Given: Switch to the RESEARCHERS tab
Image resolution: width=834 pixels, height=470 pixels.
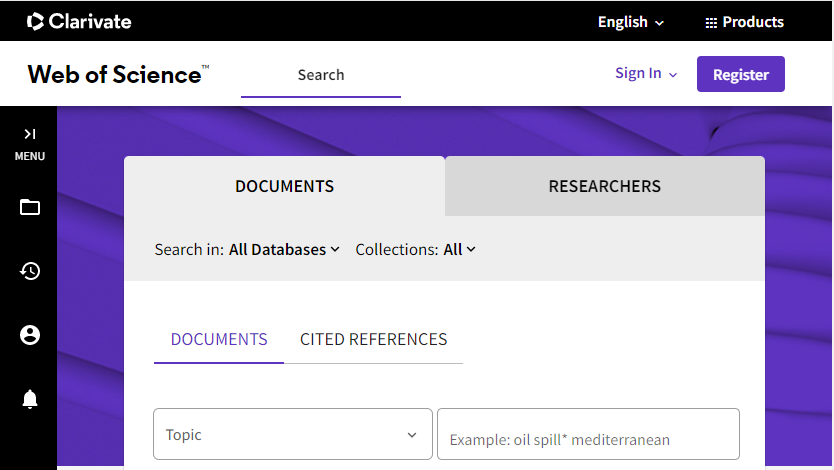Looking at the screenshot, I should (x=604, y=186).
